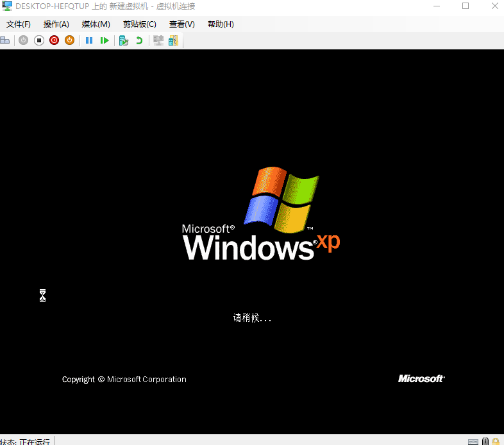This screenshot has height=445, width=504.
Task: Create a checkpoint with the server-play icon
Action: [123, 40]
